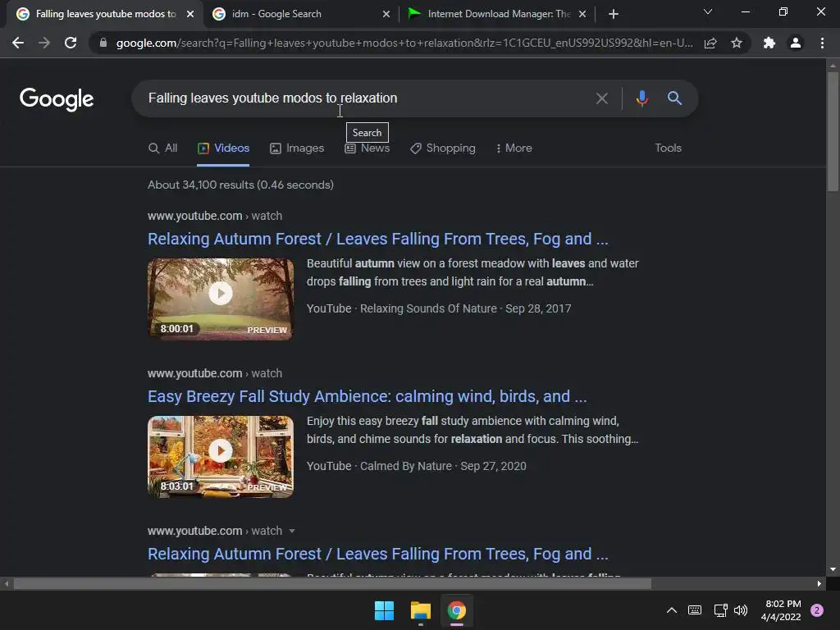The height and width of the screenshot is (630, 840).
Task: Share this page icon in address bar
Action: tap(710, 43)
